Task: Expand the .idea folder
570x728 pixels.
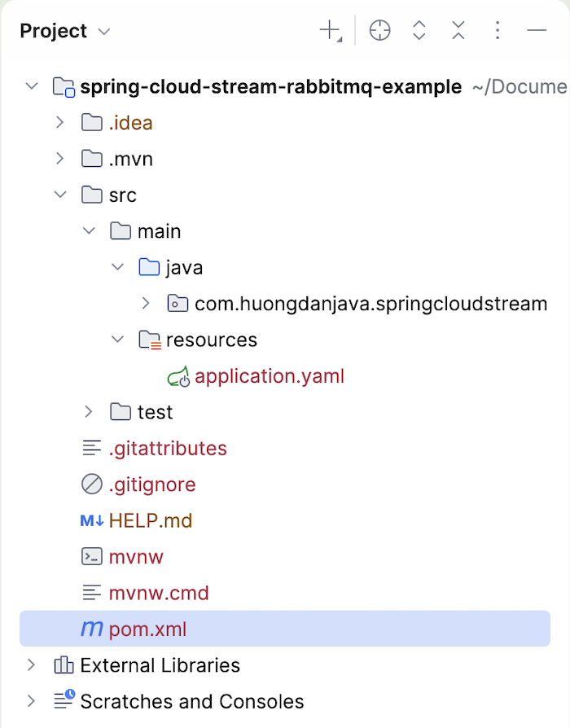Action: [59, 123]
